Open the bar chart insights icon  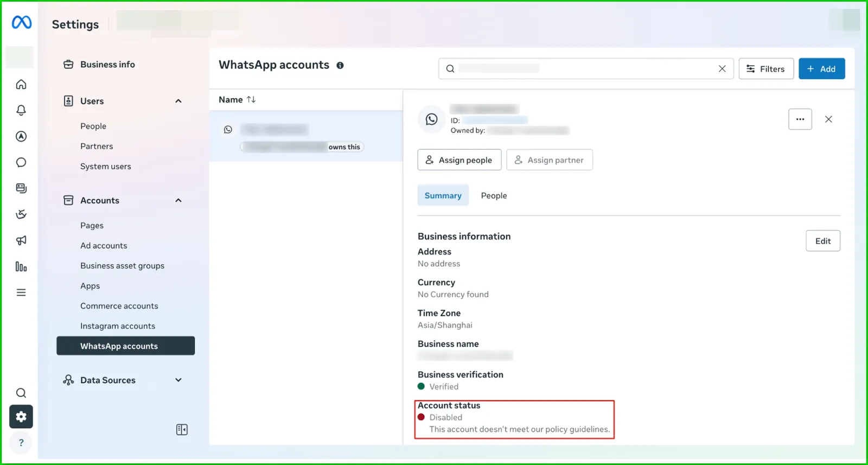[x=21, y=266]
